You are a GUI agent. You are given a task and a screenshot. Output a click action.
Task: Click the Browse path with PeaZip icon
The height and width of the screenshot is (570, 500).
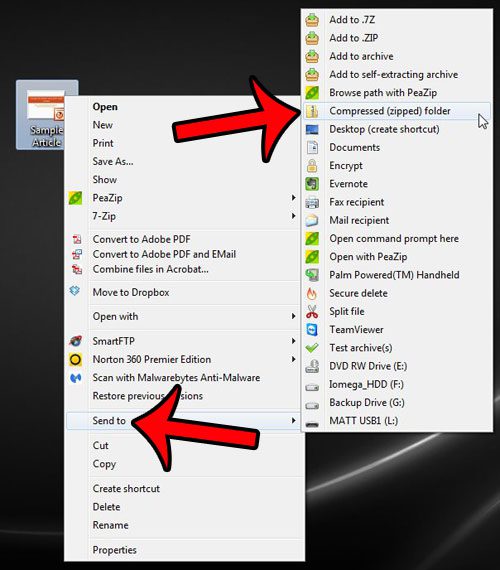[312, 93]
